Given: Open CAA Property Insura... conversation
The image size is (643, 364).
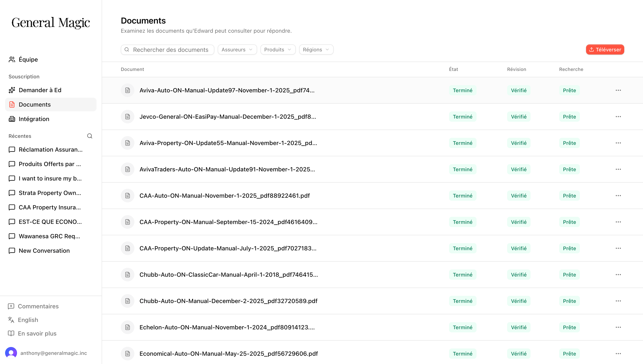Looking at the screenshot, I should [51, 207].
